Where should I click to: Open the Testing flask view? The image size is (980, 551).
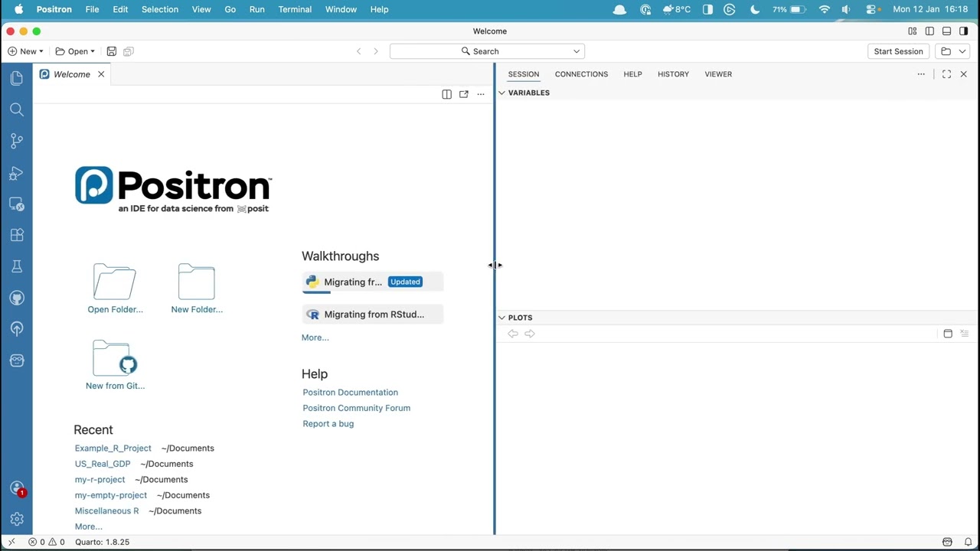tap(17, 266)
